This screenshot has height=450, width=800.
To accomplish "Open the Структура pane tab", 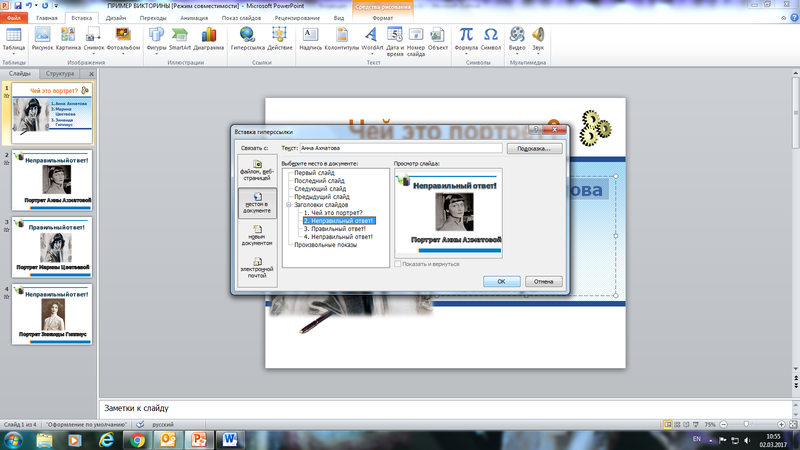I will pyautogui.click(x=60, y=73).
